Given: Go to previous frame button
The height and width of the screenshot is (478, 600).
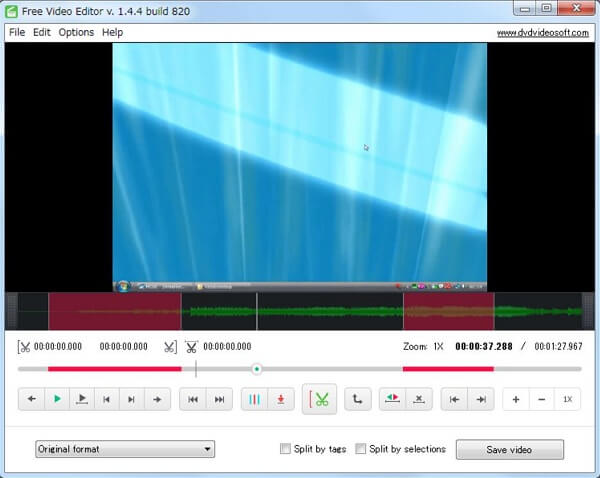Looking at the screenshot, I should coord(107,399).
